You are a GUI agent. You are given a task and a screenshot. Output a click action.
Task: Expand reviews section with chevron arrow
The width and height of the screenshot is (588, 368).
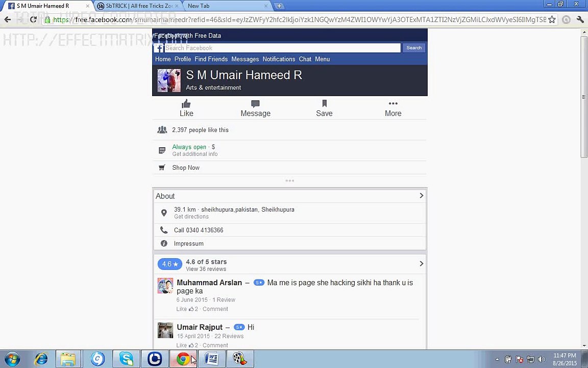point(421,264)
